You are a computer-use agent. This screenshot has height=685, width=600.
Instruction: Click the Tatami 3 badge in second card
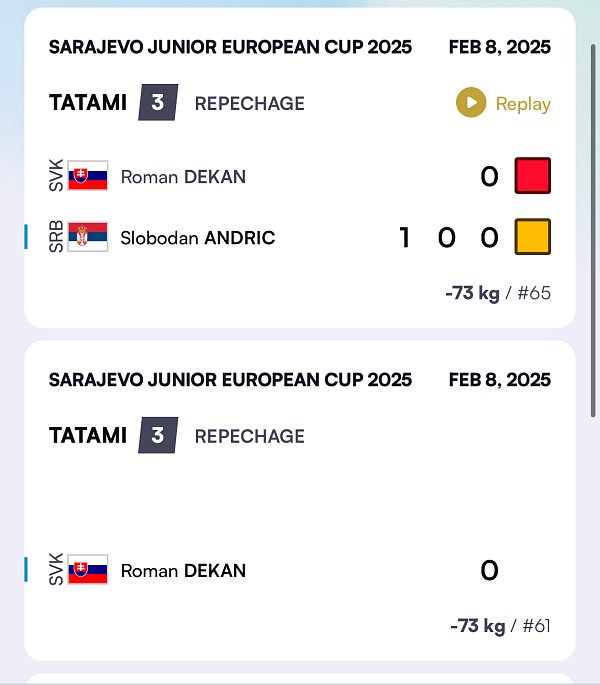158,436
